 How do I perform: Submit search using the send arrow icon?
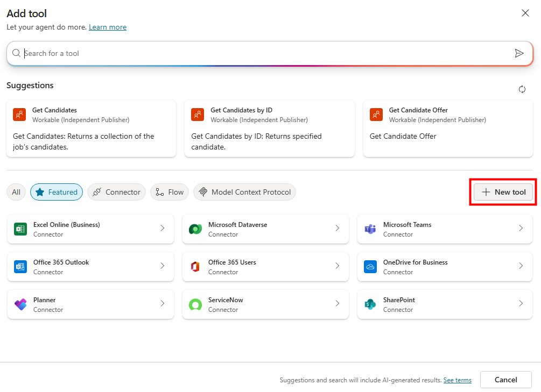519,53
